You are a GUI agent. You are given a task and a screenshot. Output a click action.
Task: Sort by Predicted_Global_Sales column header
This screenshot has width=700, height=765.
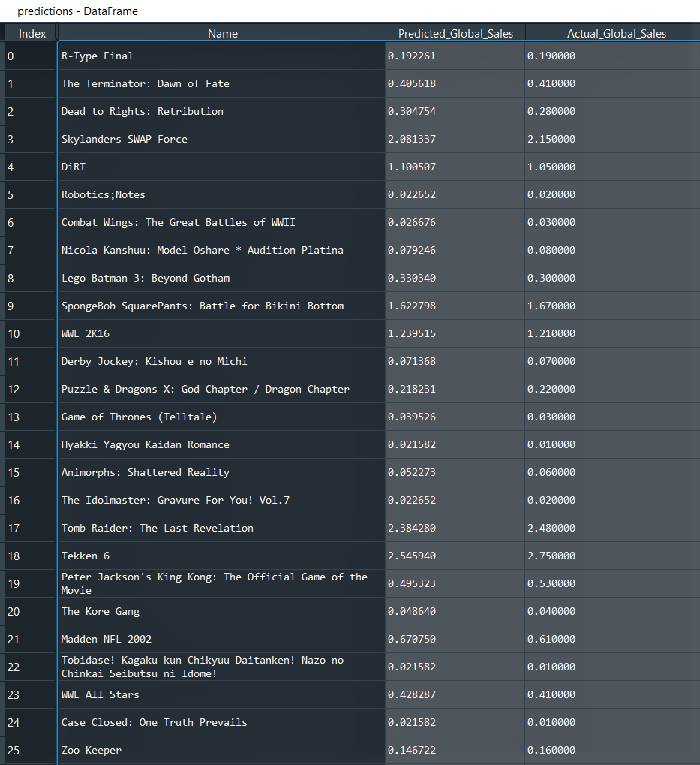(x=455, y=33)
